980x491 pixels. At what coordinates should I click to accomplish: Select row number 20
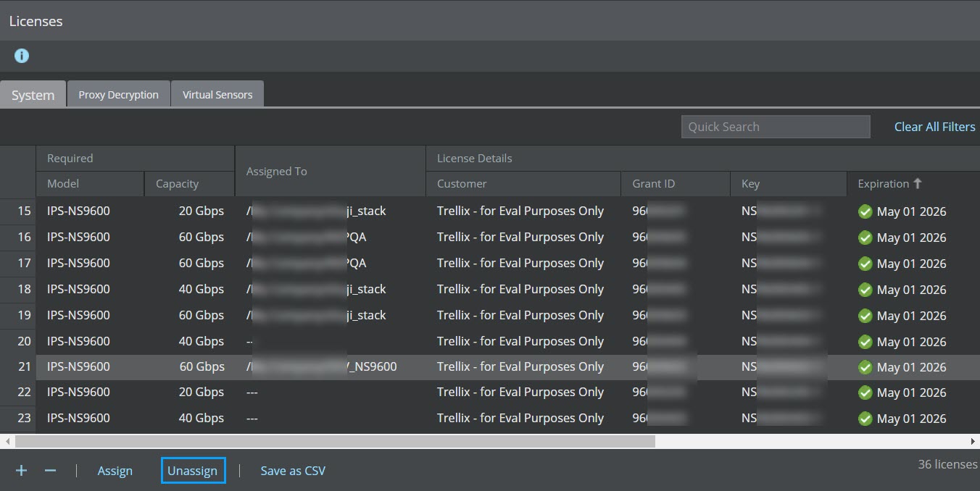coord(25,341)
